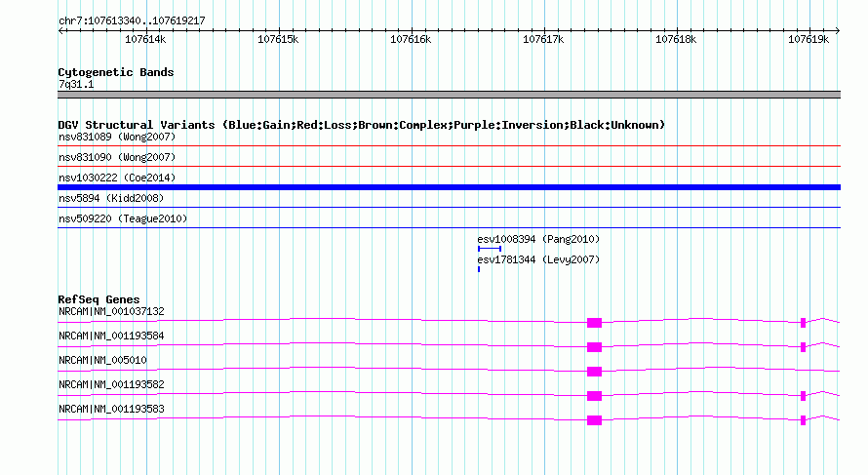
Task: Click the 107615k ruler tick label
Action: pos(278,39)
